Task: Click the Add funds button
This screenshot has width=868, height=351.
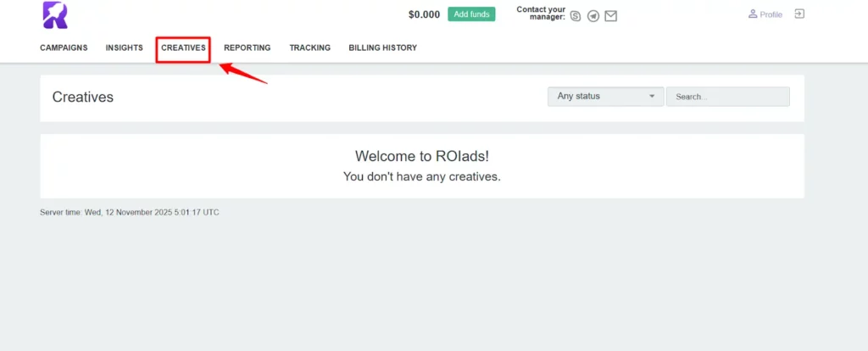Action: coord(471,14)
